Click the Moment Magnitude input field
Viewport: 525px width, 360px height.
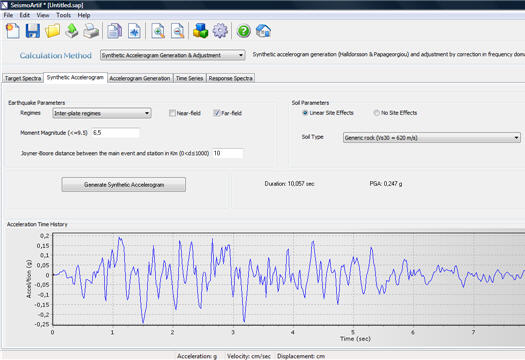pyautogui.click(x=116, y=133)
